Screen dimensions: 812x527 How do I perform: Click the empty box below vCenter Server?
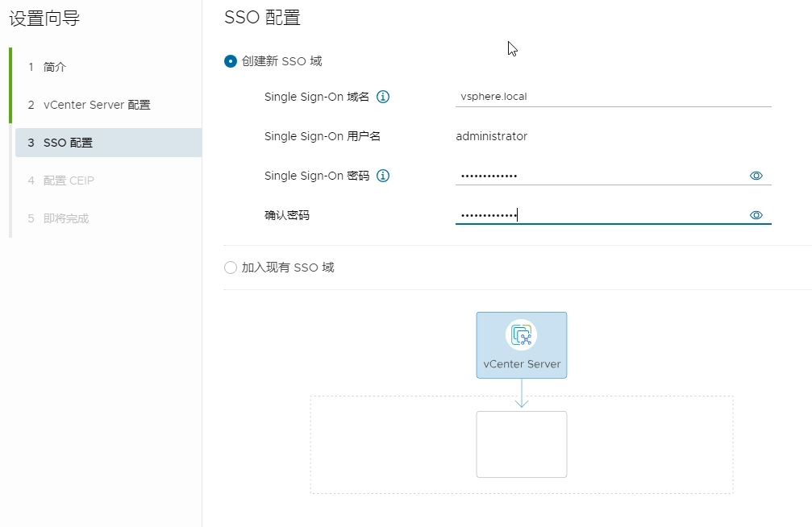pyautogui.click(x=522, y=444)
